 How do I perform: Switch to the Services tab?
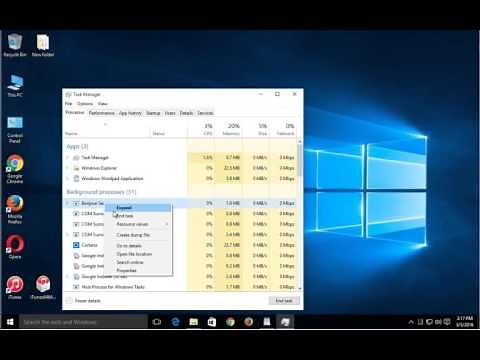pos(205,113)
